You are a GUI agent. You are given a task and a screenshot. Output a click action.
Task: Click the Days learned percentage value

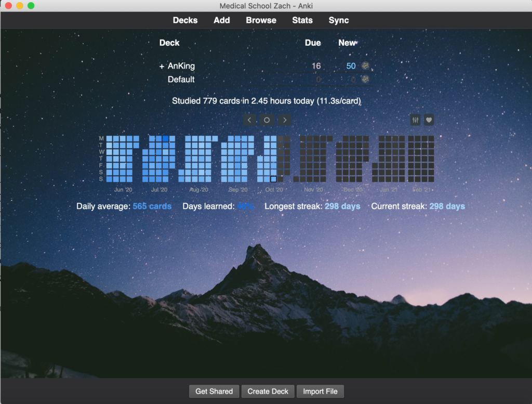tap(245, 206)
